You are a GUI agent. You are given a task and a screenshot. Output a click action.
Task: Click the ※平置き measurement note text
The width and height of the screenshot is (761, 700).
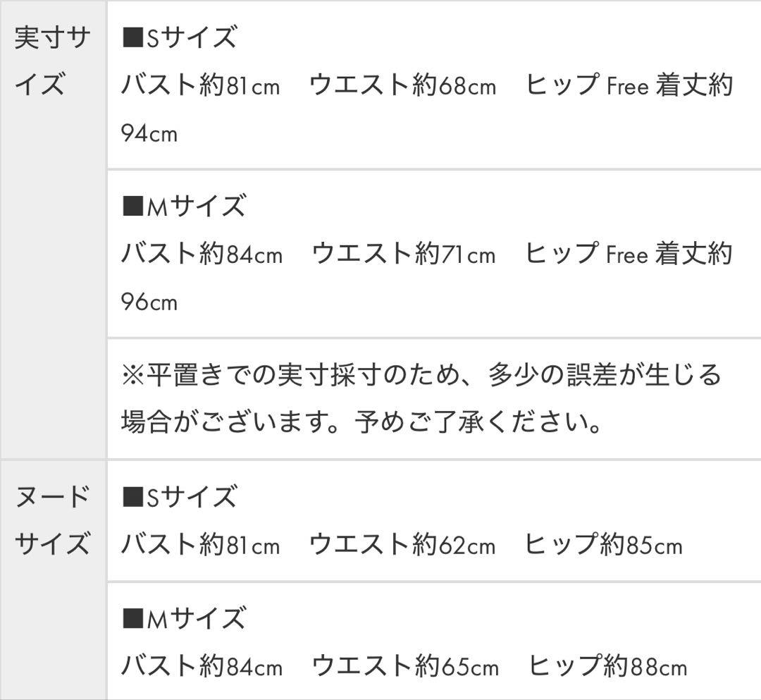pos(421,376)
